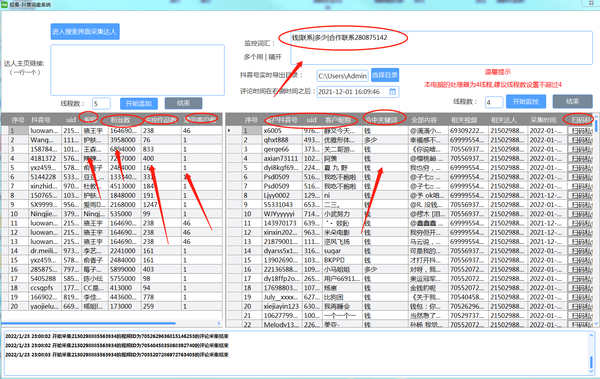Open the calendar icon in the date field

[393, 91]
